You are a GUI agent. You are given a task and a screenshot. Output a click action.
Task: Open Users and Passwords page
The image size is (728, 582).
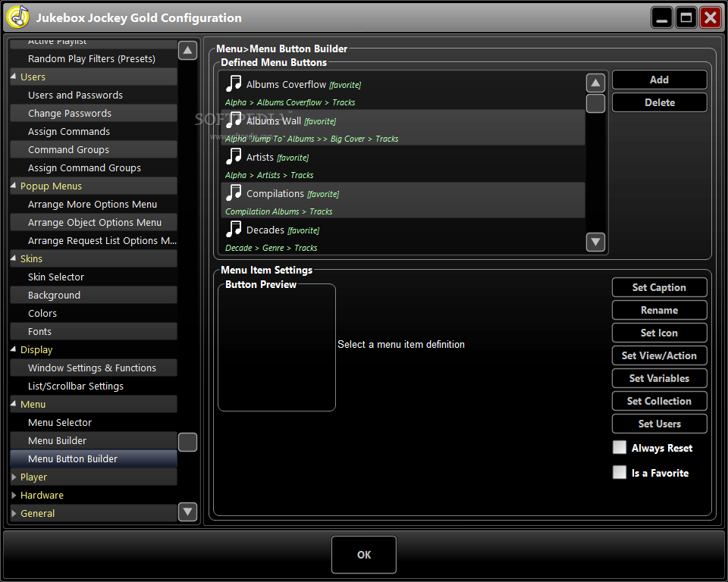[x=93, y=95]
